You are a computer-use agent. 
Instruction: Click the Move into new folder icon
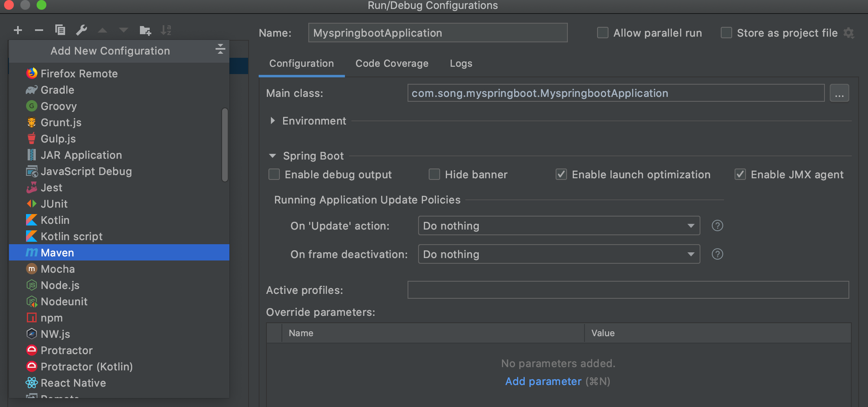[145, 30]
